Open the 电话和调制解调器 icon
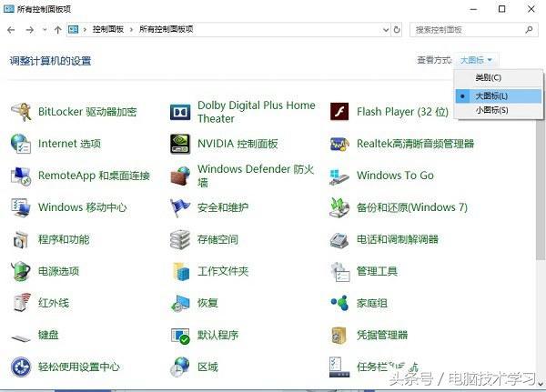 point(339,240)
